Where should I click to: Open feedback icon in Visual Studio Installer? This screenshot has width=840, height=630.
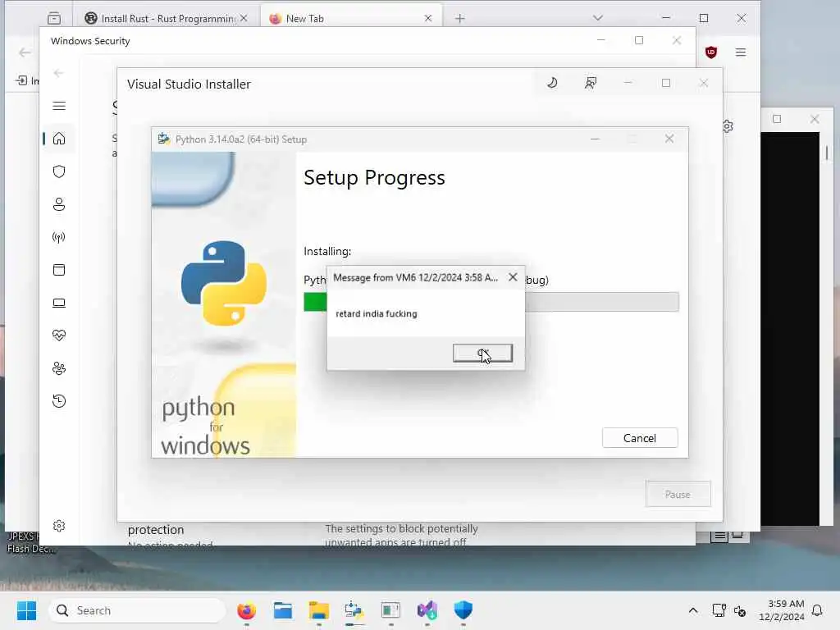tap(591, 83)
